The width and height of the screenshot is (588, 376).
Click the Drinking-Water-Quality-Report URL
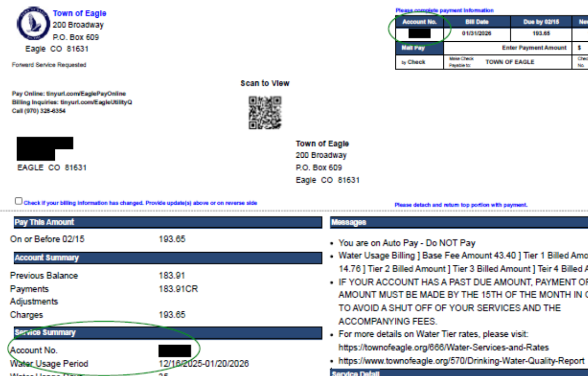point(461,361)
